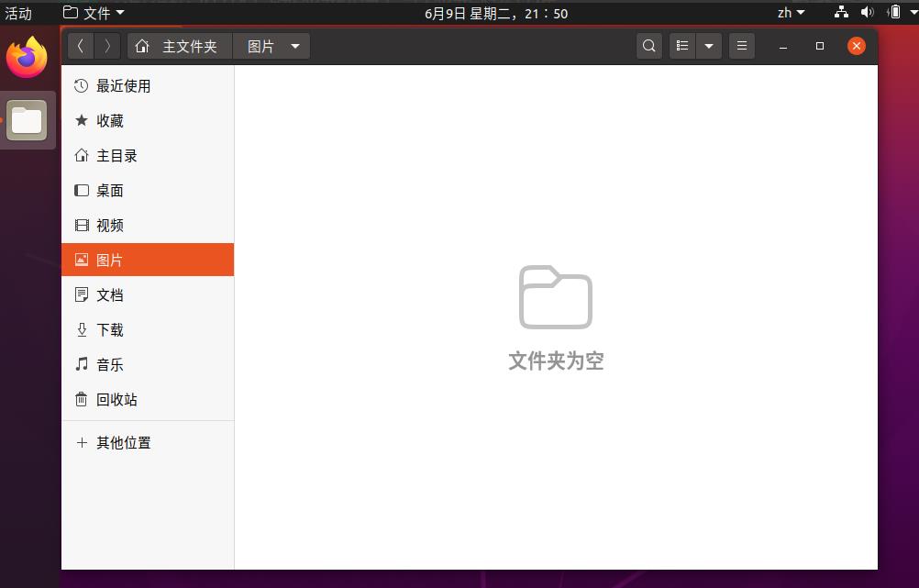Image resolution: width=919 pixels, height=588 pixels.
Task: Go forward with the right arrow
Action: click(x=108, y=46)
